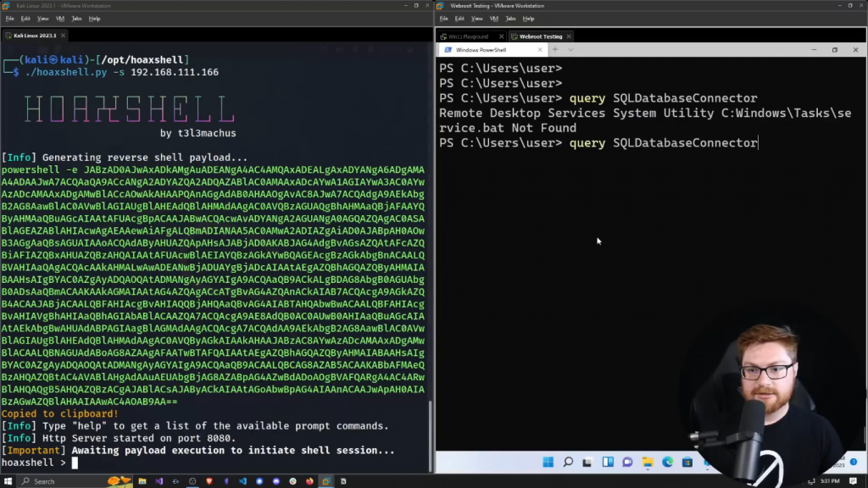Open Widgets icon in VM taskbar
Image resolution: width=868 pixels, height=488 pixels.
click(x=608, y=462)
